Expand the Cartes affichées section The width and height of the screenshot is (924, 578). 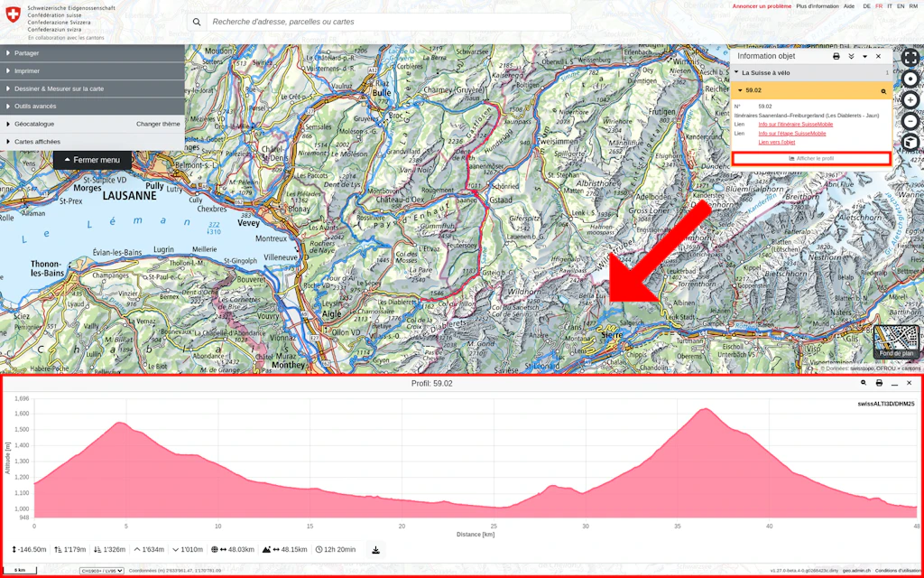[93, 142]
